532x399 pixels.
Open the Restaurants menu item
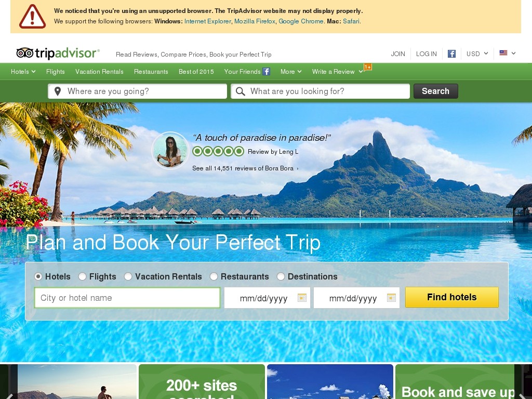pos(151,72)
